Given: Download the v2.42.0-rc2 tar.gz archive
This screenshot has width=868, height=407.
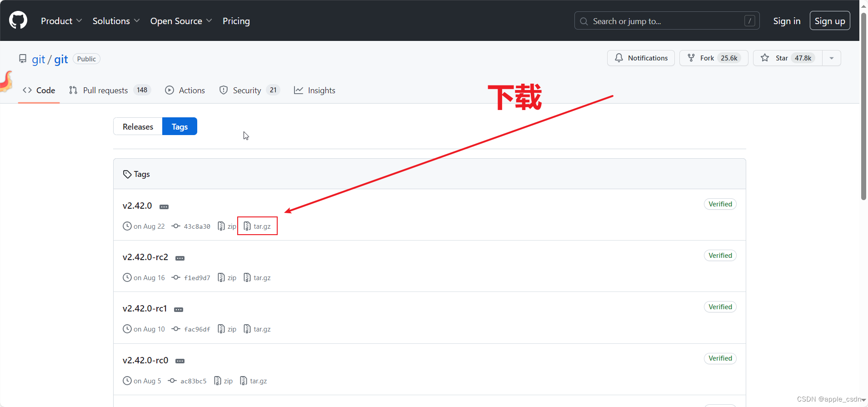Looking at the screenshot, I should [257, 277].
